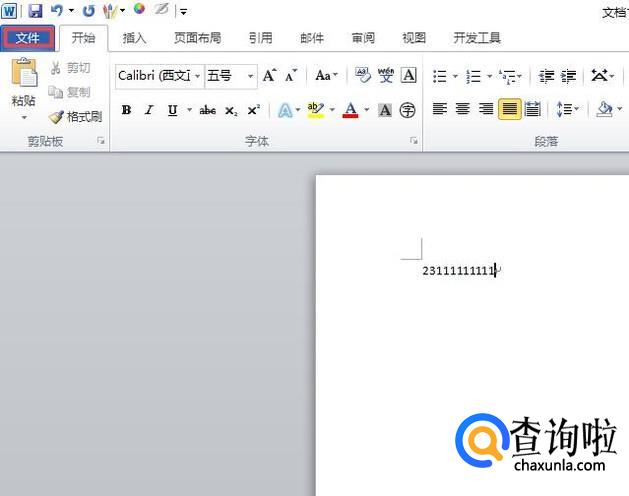Screen dimensions: 629x496
Task: Expand the 粘贴 options arrow
Action: click(24, 118)
